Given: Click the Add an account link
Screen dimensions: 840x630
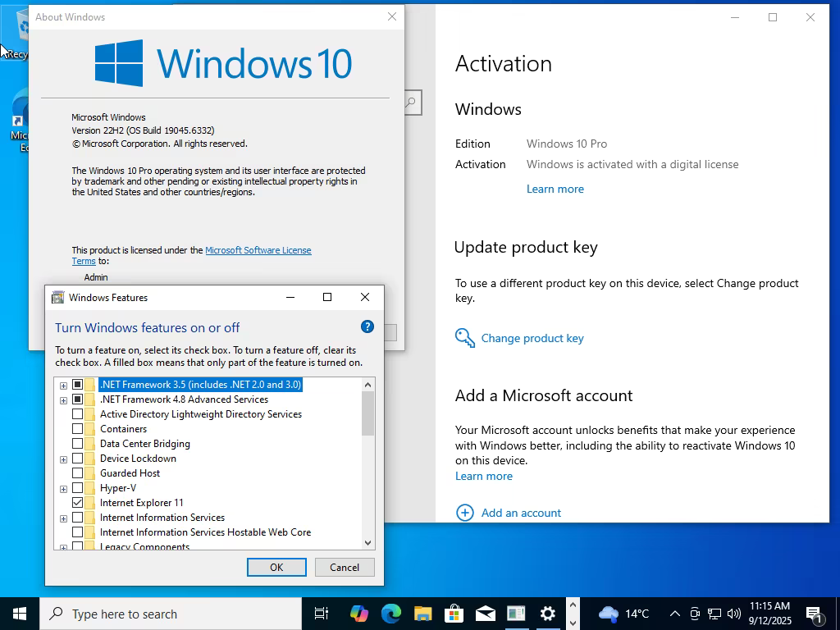Looking at the screenshot, I should click(521, 513).
